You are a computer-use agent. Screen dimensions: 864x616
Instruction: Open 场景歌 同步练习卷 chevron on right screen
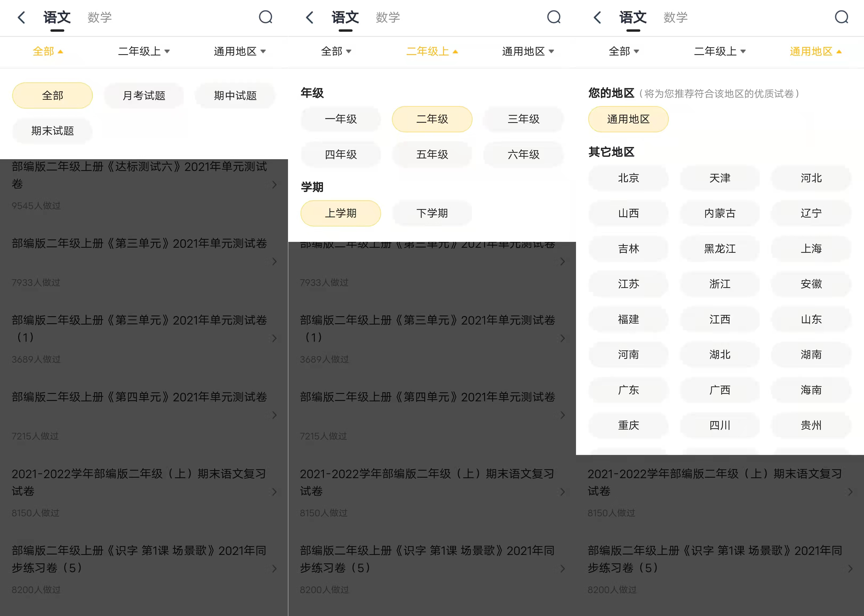850,569
